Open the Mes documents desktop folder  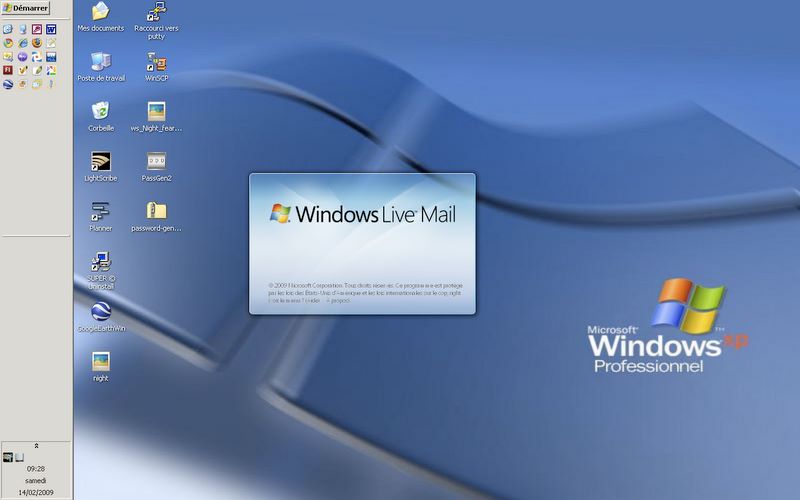[x=101, y=17]
